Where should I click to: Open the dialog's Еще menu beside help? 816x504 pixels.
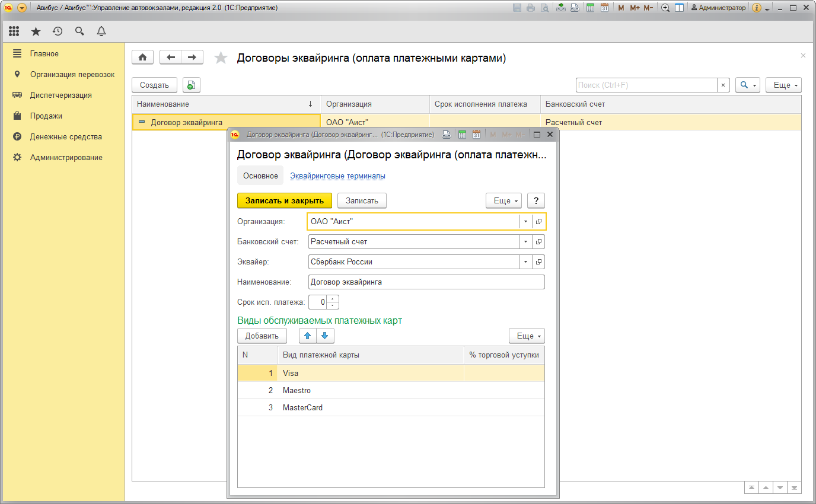tap(503, 201)
